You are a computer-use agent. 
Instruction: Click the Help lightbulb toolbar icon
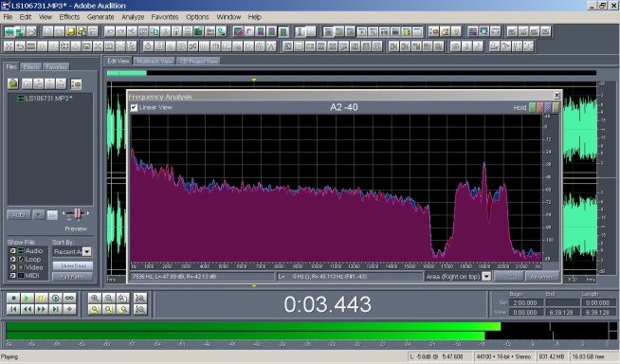pos(456,31)
